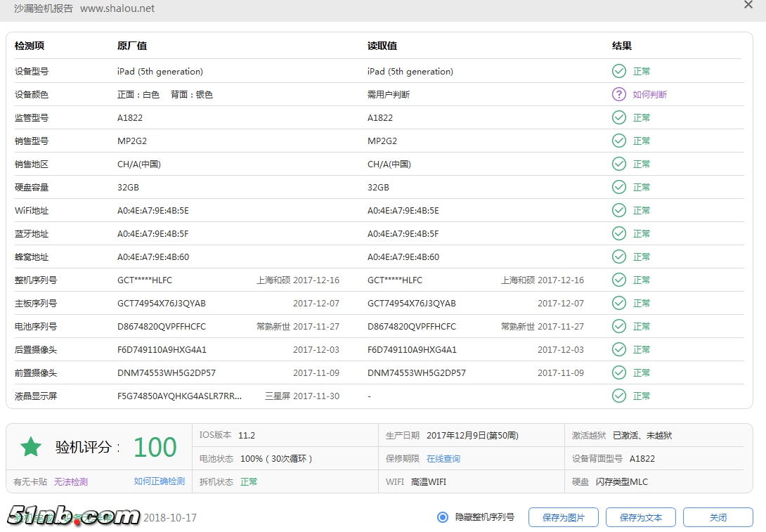Click the 无法检测 card sticker status
The width and height of the screenshot is (766, 532).
click(71, 482)
